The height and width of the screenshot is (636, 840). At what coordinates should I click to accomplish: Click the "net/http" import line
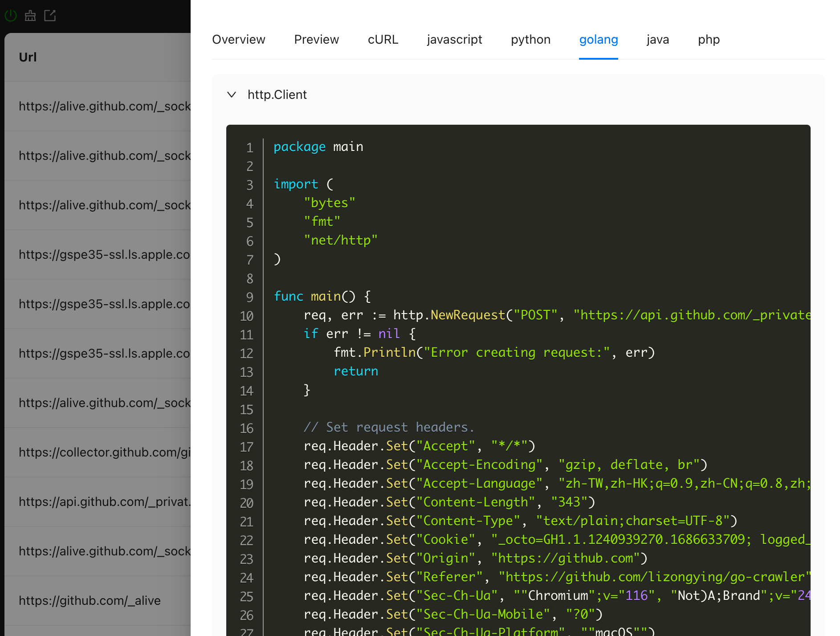[341, 241]
